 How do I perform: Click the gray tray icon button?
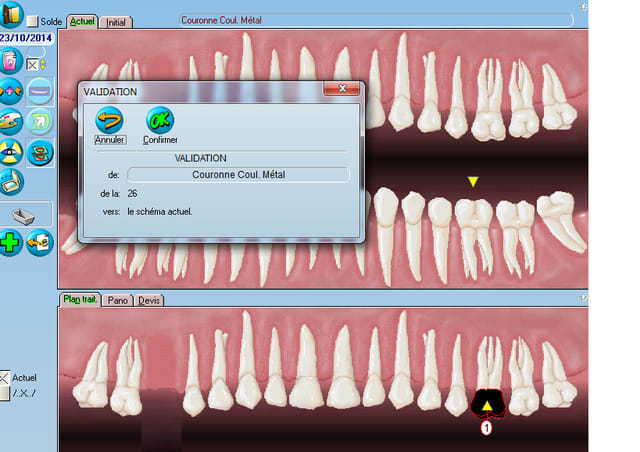tap(27, 214)
